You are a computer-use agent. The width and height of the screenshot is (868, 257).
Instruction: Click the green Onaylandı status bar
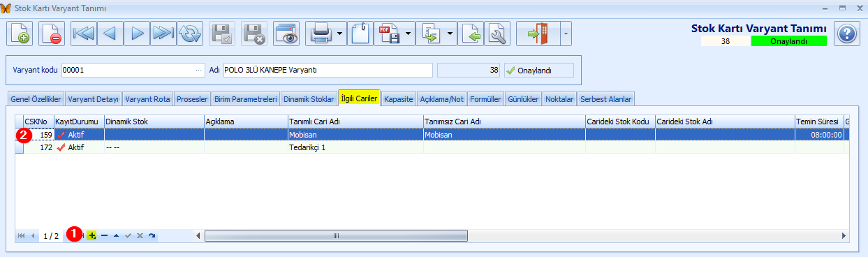click(x=788, y=41)
